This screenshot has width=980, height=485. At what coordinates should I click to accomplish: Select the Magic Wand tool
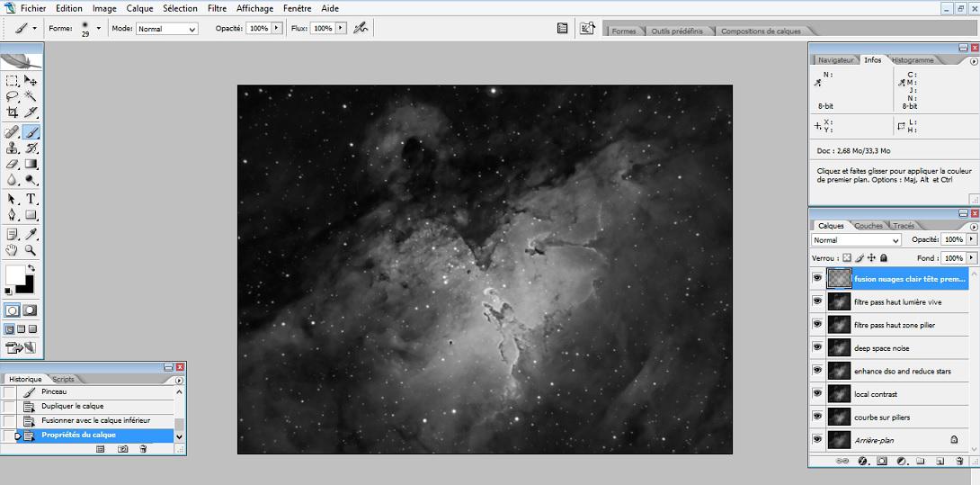coord(31,95)
